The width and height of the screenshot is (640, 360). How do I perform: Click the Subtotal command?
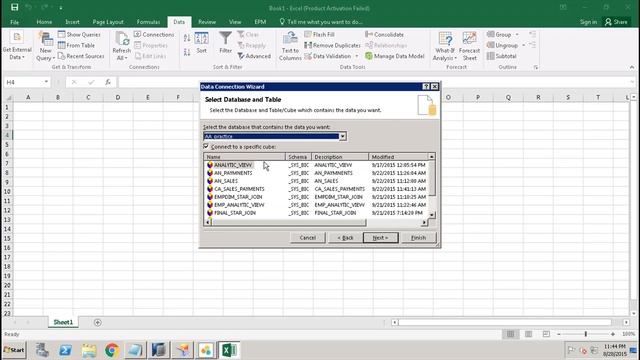[x=502, y=56]
